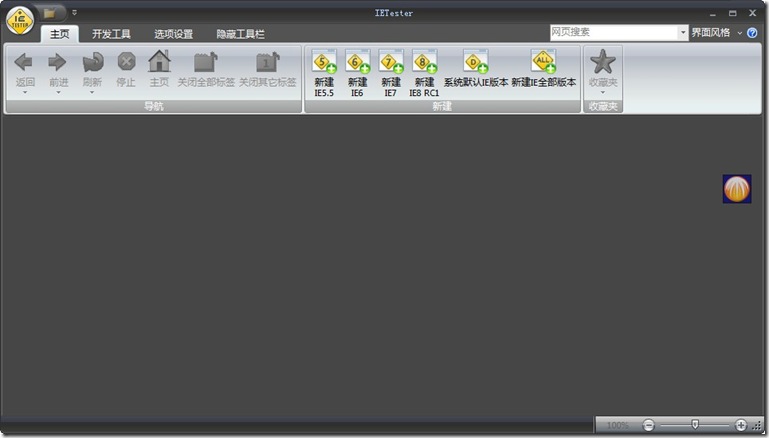Click the 刷新 refresh icon

(x=92, y=62)
